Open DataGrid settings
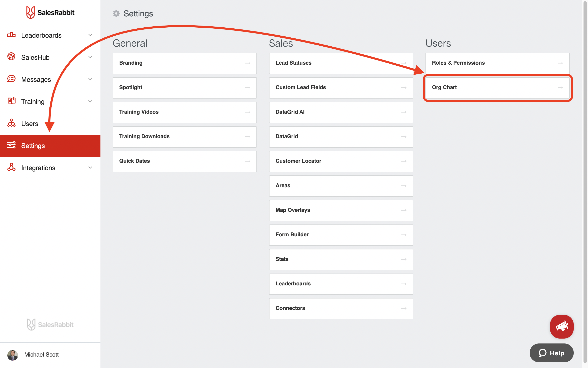This screenshot has width=588, height=368. pyautogui.click(x=341, y=137)
